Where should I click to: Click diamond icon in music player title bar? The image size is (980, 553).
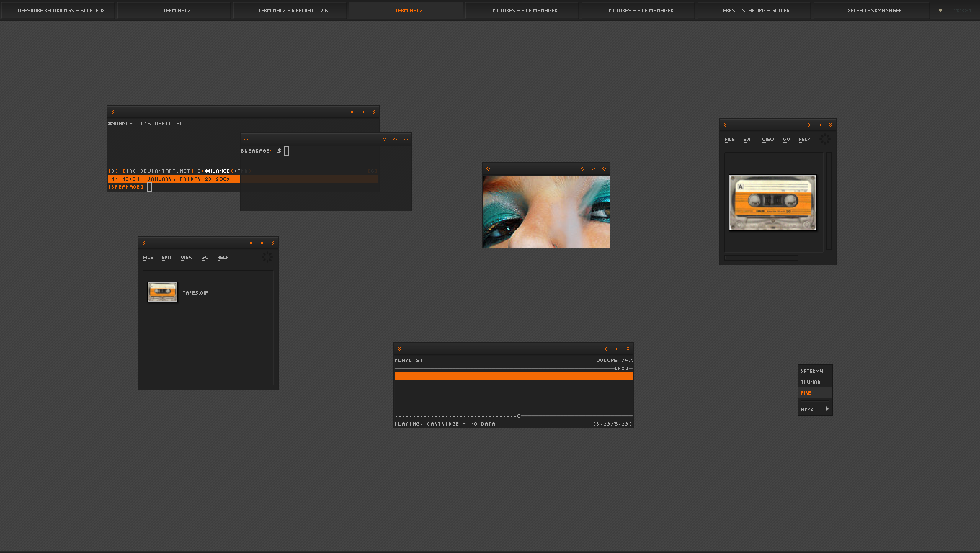tap(606, 349)
